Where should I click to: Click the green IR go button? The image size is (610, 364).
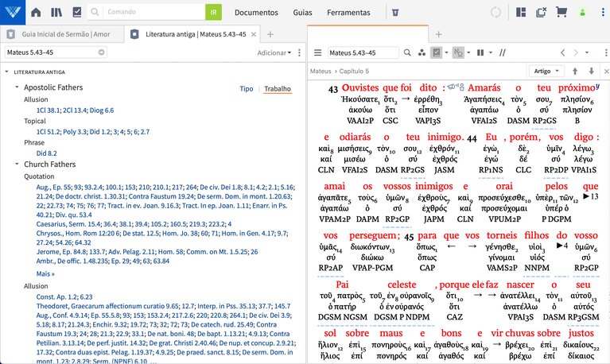(x=213, y=12)
